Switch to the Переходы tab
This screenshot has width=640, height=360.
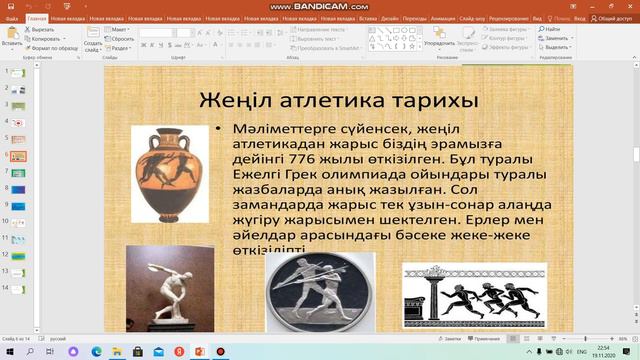(x=414, y=18)
